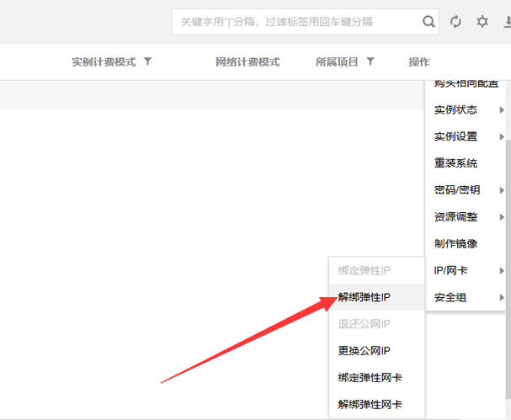Expand the 实例设置 submenu

click(x=466, y=136)
